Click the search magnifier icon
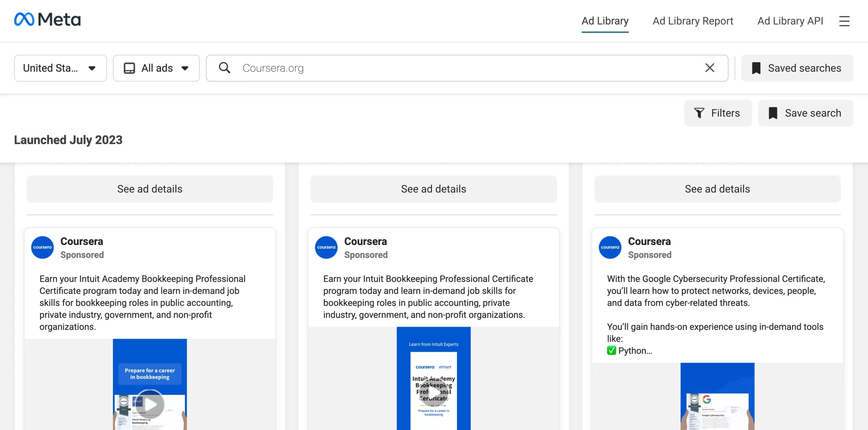The height and width of the screenshot is (430, 868). coord(224,68)
